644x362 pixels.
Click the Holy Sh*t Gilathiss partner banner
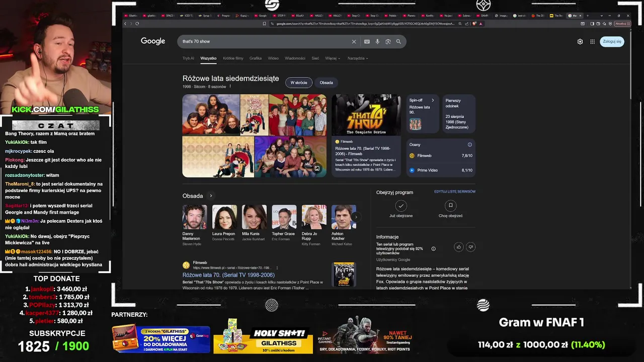point(263,336)
